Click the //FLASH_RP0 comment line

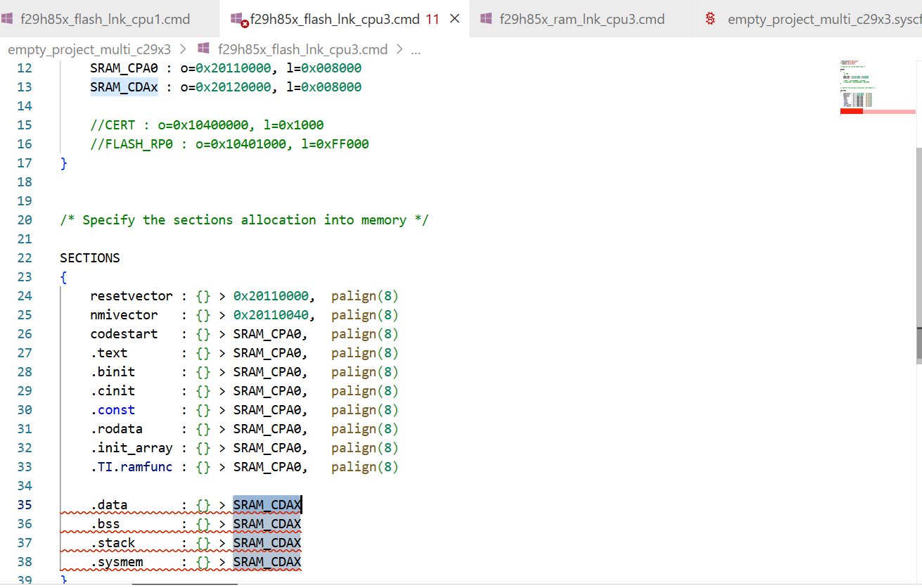(229, 144)
